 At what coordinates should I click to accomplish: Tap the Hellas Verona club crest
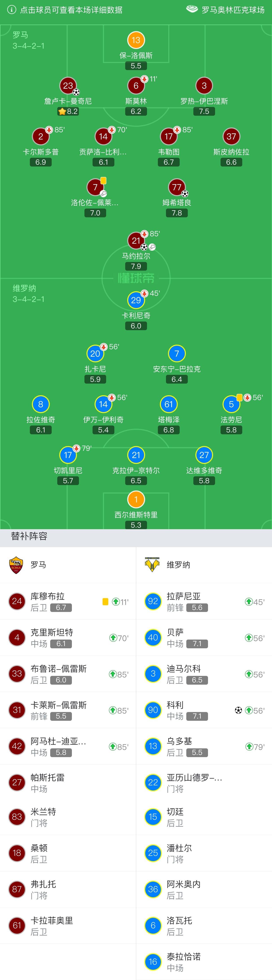(152, 565)
